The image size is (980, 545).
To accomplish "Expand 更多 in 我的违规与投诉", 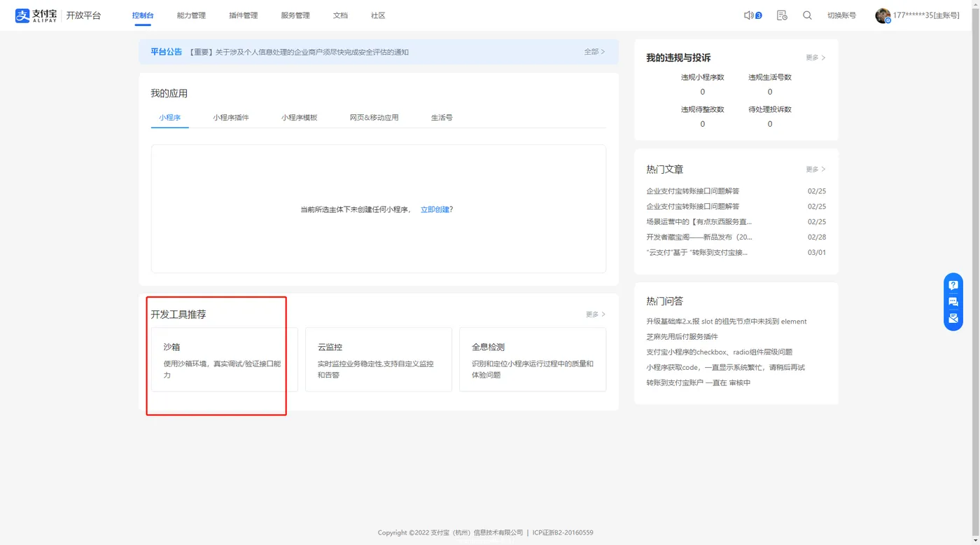I will [x=815, y=57].
